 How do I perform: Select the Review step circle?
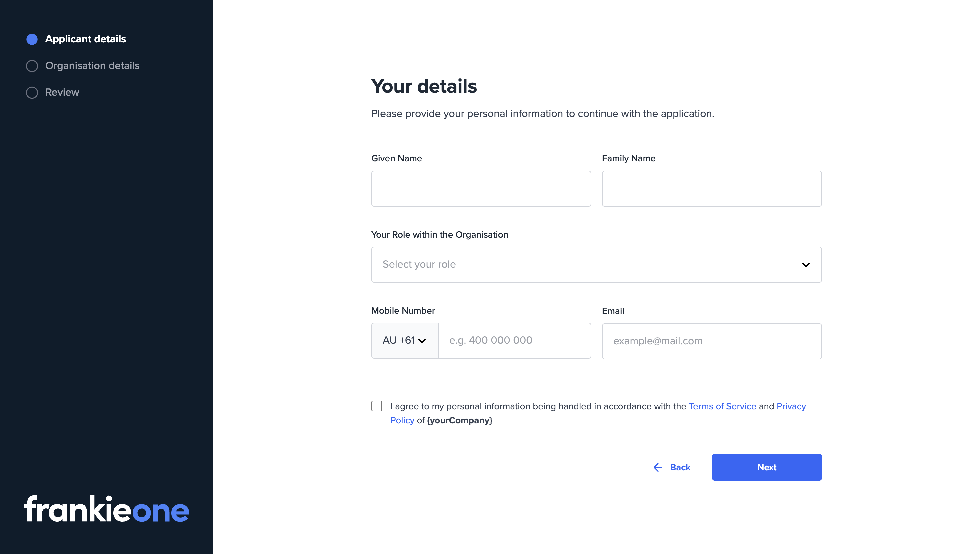(x=32, y=92)
